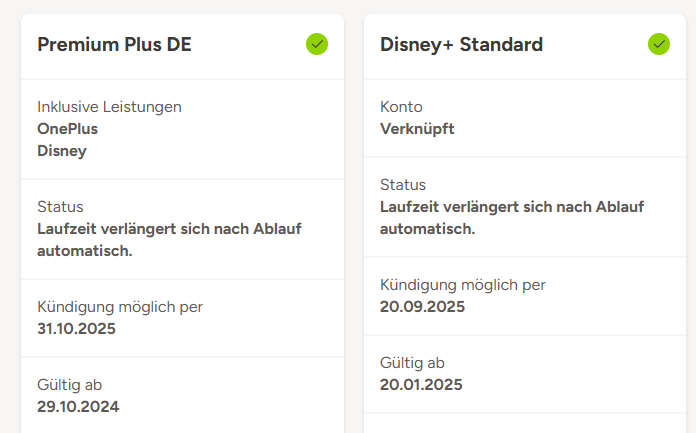Click the valid-from date 20.01.2025

(x=421, y=385)
